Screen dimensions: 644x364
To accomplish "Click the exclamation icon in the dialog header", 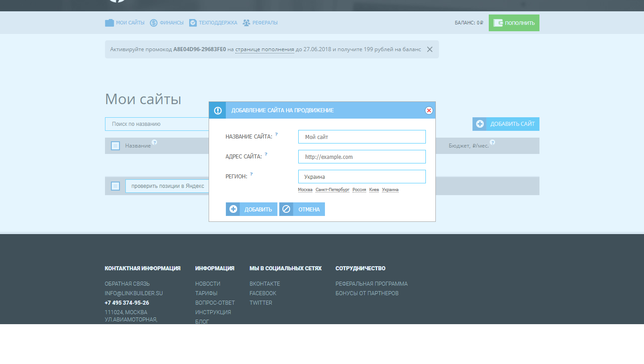I will 218,110.
